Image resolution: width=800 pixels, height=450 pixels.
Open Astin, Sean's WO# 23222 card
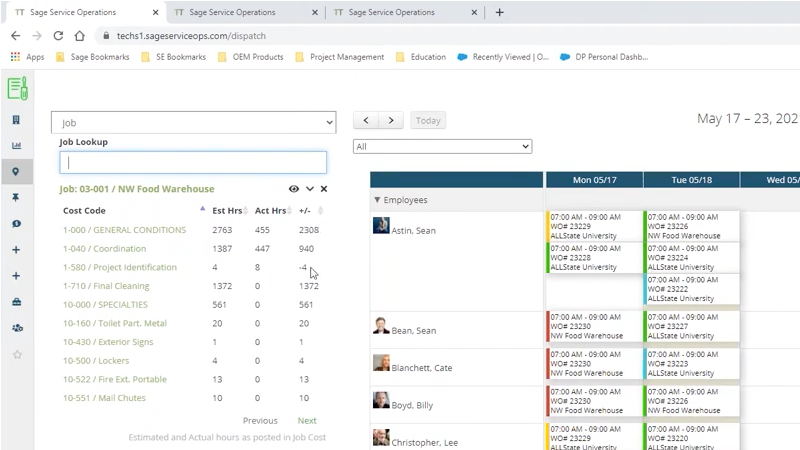691,289
